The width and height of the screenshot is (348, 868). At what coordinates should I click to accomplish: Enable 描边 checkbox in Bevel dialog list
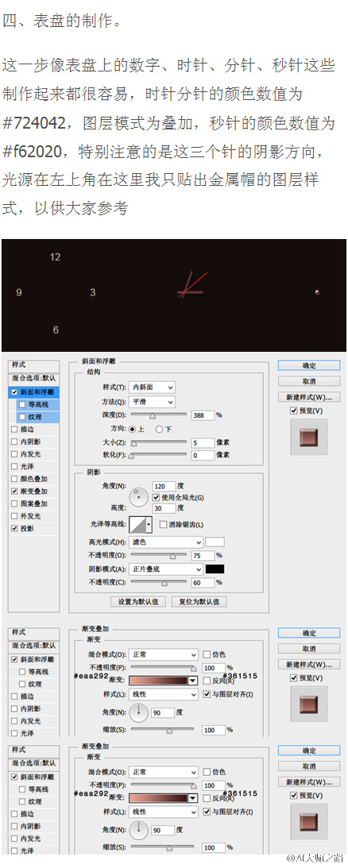[14, 429]
